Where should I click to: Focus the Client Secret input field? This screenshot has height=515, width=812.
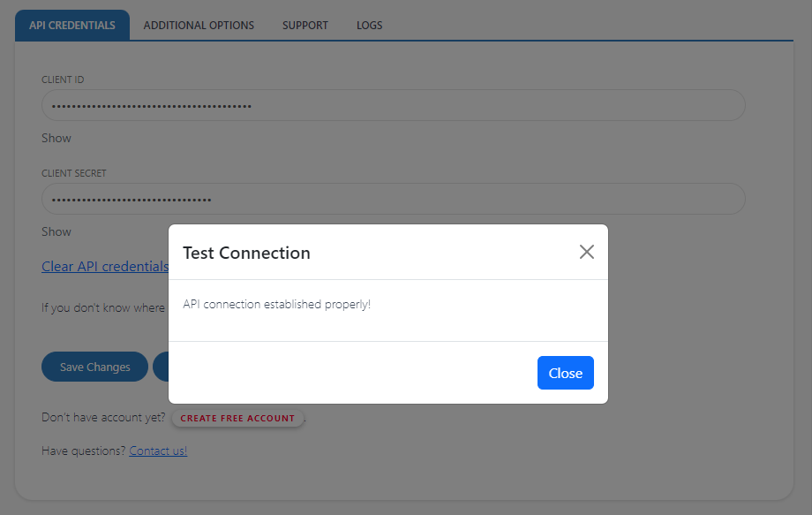pyautogui.click(x=393, y=200)
